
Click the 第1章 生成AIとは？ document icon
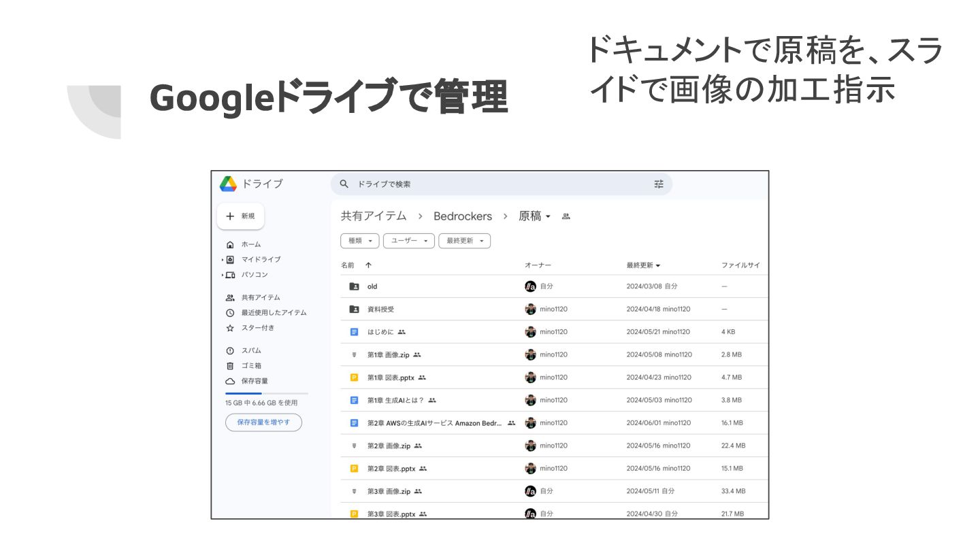coord(354,400)
